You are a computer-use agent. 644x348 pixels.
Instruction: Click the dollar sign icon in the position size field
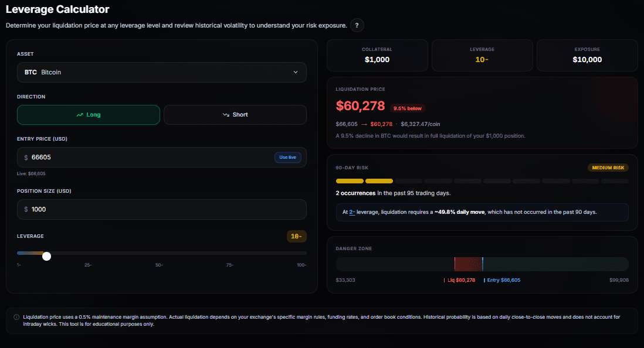pos(26,209)
